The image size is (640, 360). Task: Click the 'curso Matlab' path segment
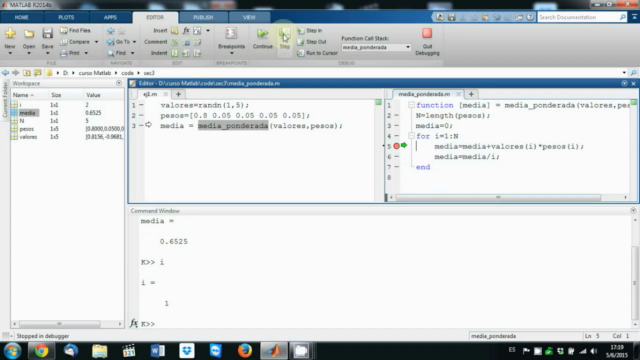95,73
